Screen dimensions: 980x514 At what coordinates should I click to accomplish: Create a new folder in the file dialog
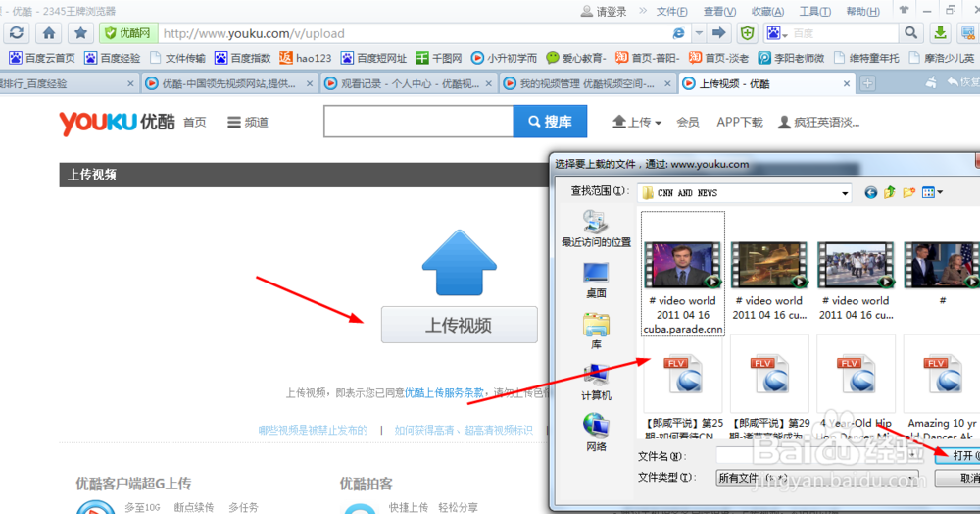908,192
